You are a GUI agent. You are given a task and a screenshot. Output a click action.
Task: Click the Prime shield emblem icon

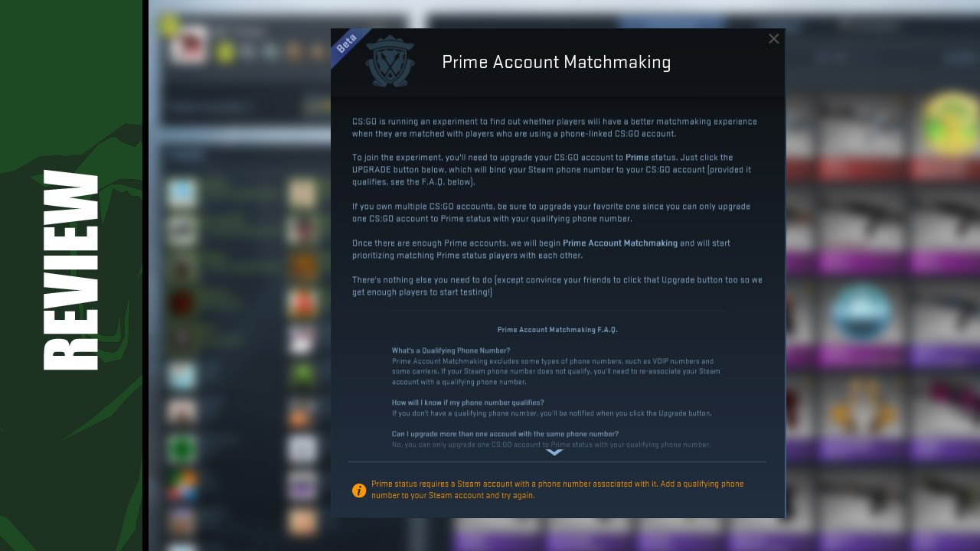(x=390, y=63)
